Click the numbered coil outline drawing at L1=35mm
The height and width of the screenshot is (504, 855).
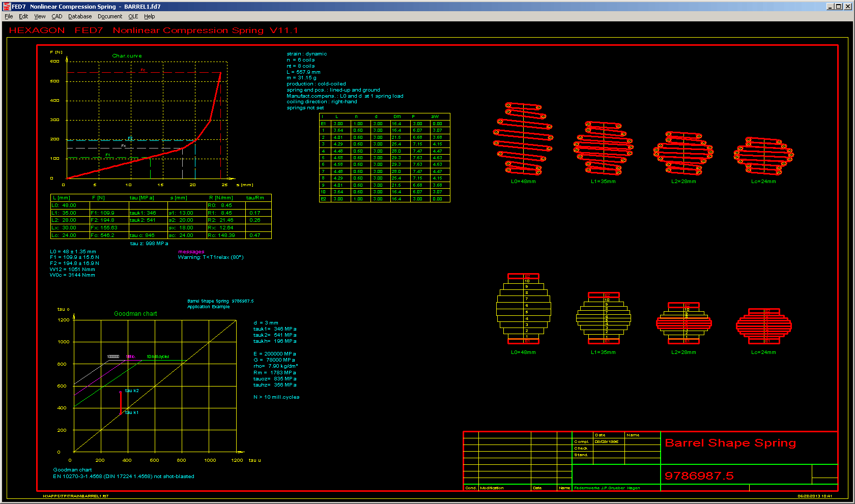tap(604, 318)
